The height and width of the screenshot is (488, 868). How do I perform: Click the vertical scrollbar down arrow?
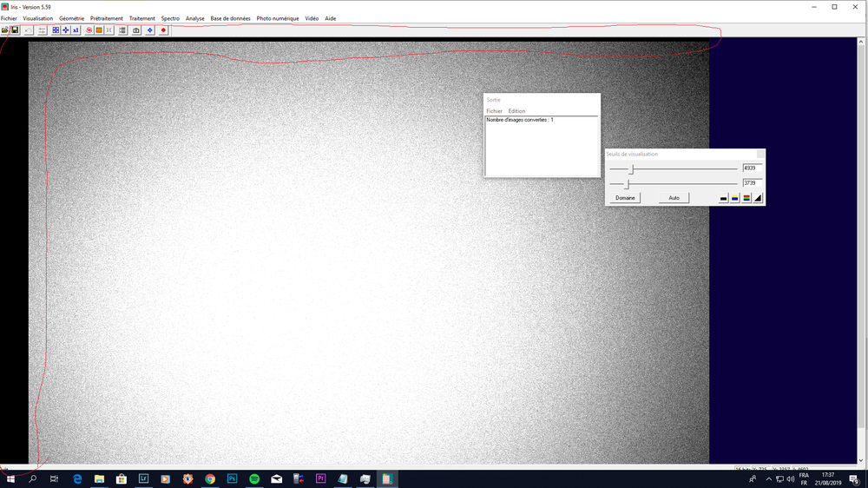pos(861,460)
